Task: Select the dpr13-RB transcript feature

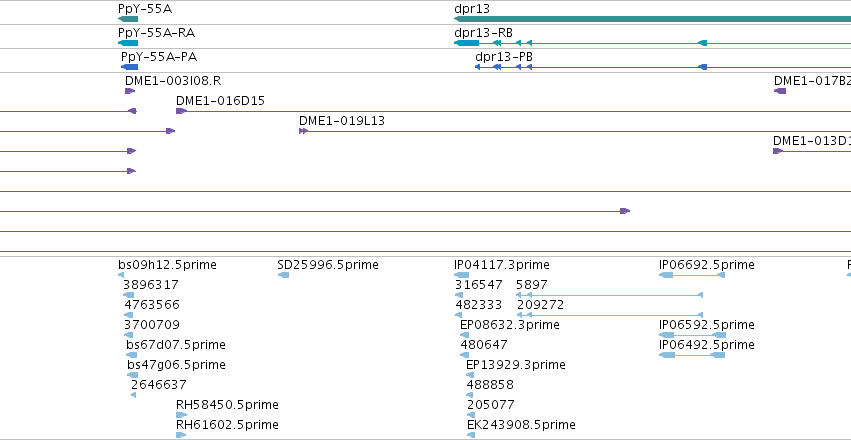Action: tap(652, 43)
